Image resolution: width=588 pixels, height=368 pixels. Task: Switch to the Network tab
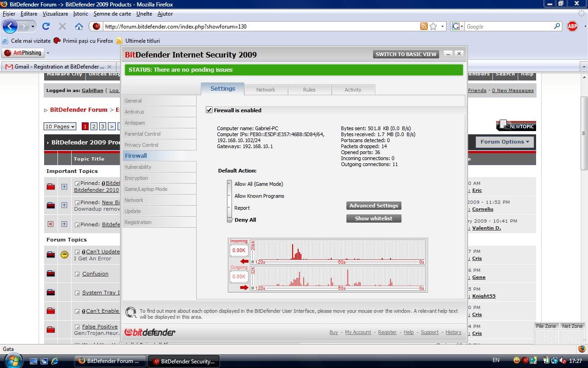coord(266,90)
